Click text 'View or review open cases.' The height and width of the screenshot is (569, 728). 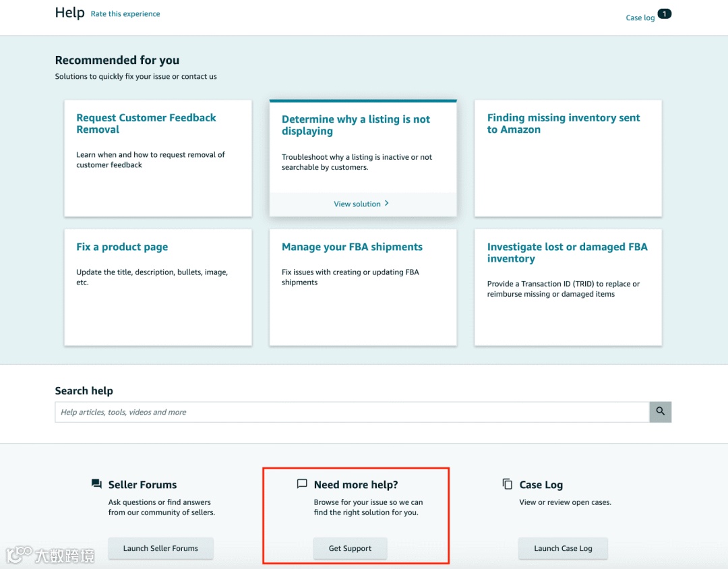pyautogui.click(x=565, y=502)
